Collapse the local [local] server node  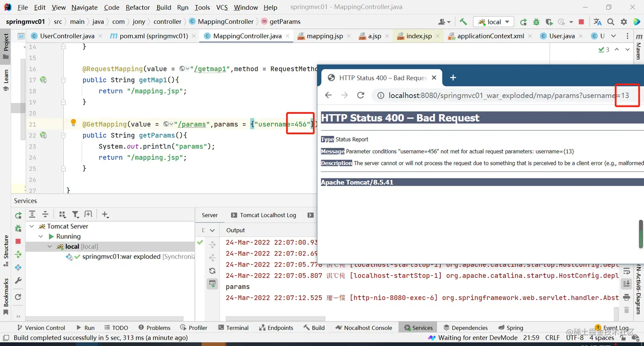[x=50, y=246]
